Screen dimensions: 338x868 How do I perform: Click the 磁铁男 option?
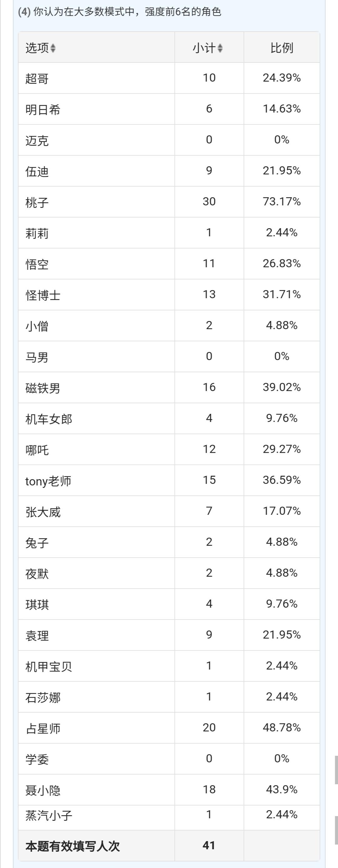click(43, 388)
